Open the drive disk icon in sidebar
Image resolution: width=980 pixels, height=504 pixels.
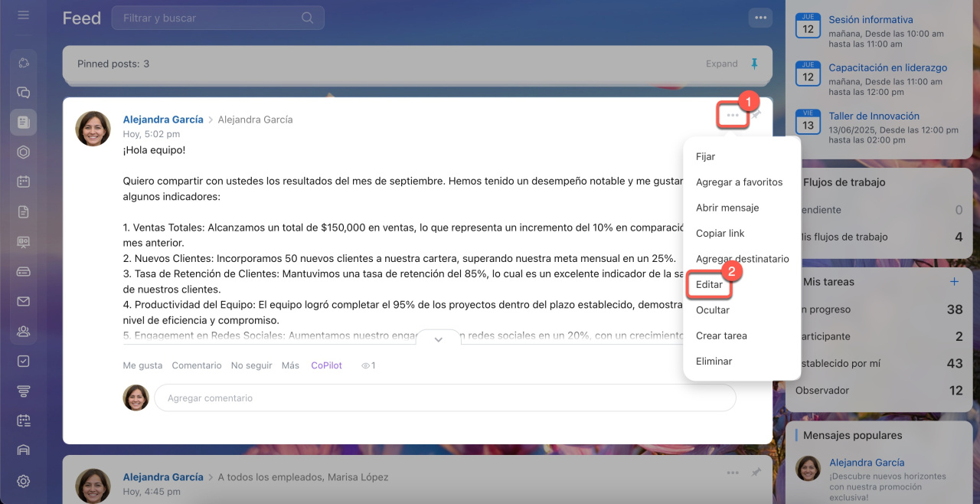(x=23, y=271)
